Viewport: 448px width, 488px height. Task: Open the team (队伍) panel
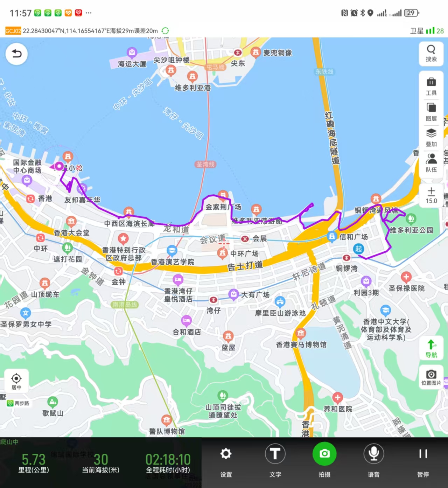tap(431, 163)
